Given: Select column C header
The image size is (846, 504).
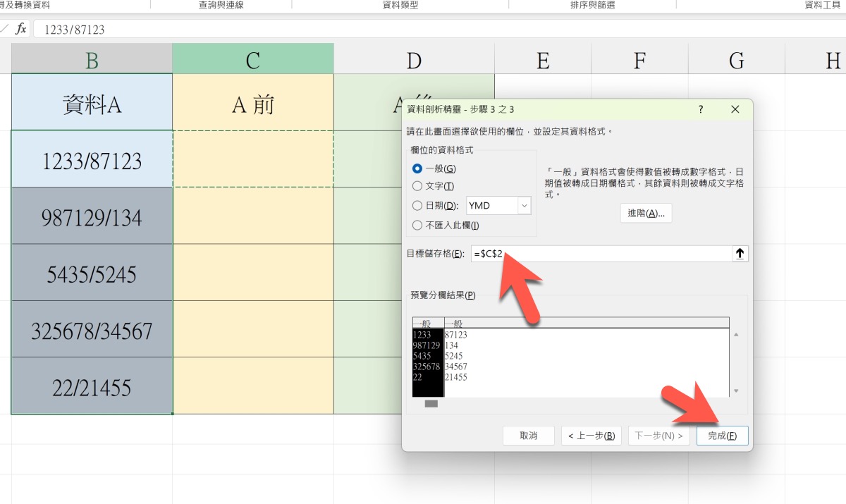Looking at the screenshot, I should point(252,61).
